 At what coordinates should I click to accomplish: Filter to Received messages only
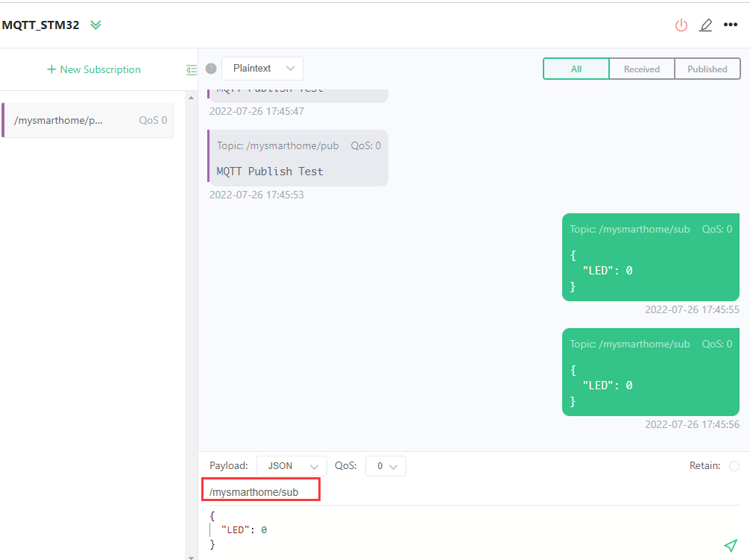(641, 69)
